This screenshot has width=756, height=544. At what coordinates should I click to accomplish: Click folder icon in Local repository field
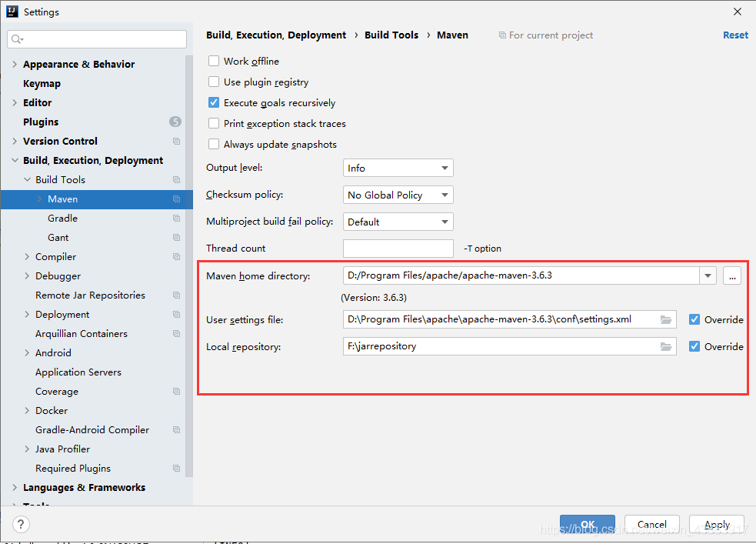click(666, 347)
